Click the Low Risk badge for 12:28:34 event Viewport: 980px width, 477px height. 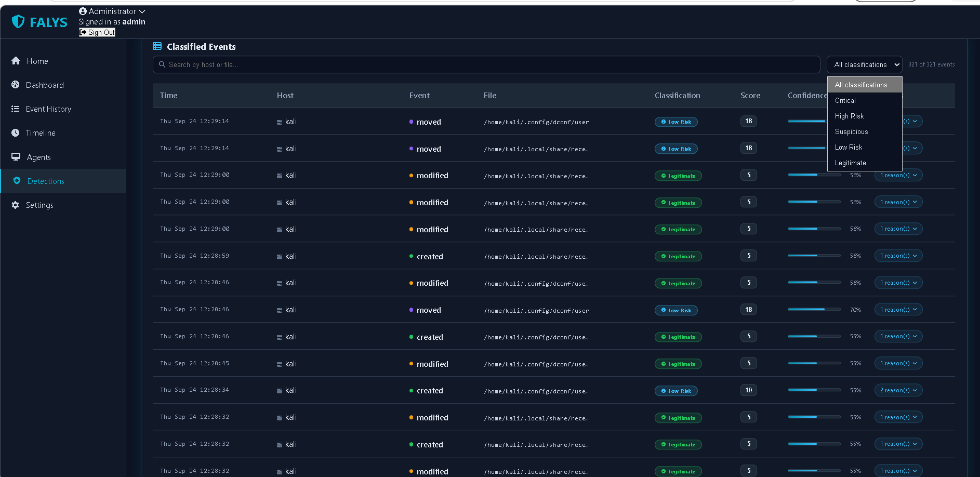[676, 391]
